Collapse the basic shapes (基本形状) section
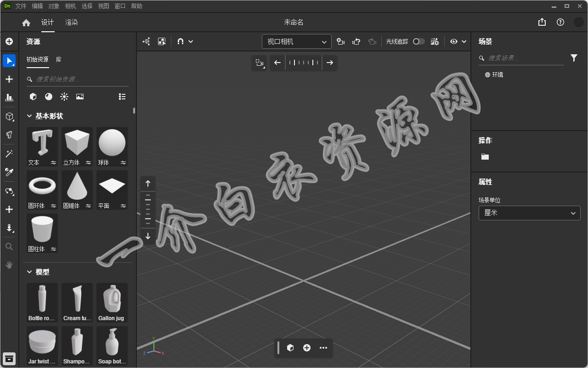Screen dimensions: 588x368 click(29, 116)
